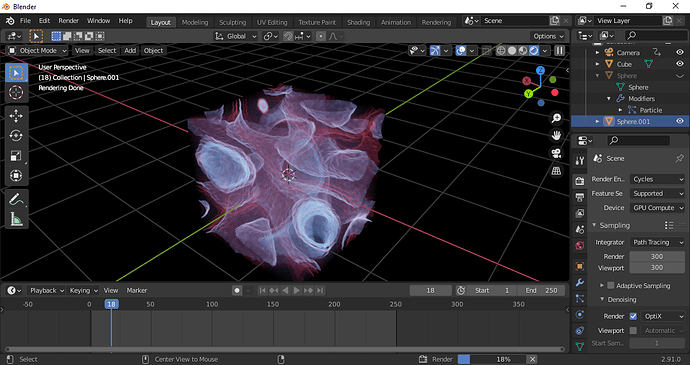The width and height of the screenshot is (690, 365).
Task: Activate the Annotate pencil tool
Action: (x=16, y=199)
